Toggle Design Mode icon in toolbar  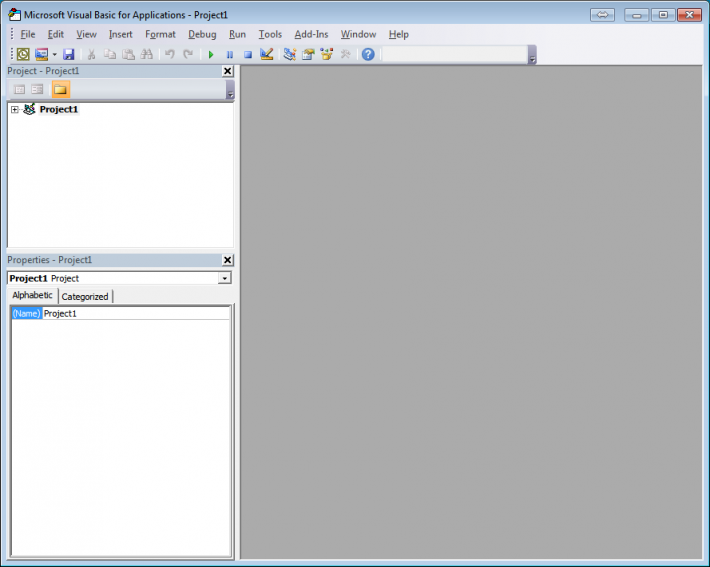coord(267,54)
